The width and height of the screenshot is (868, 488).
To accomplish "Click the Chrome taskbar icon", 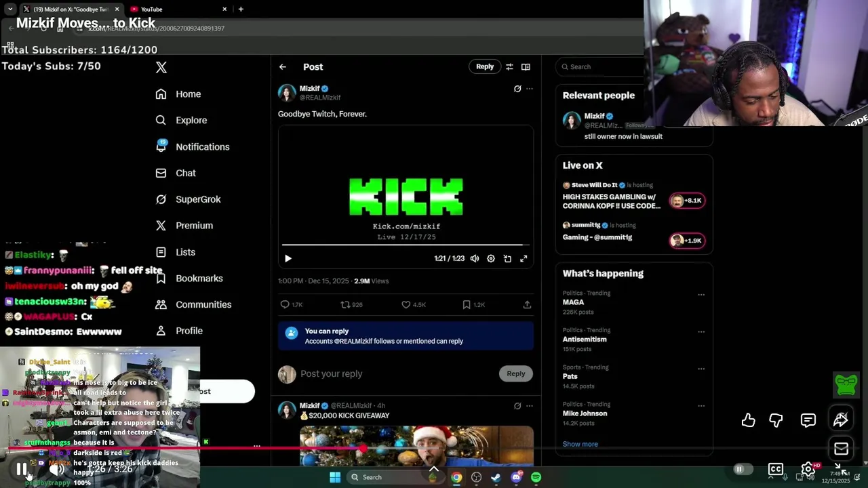I will click(456, 477).
